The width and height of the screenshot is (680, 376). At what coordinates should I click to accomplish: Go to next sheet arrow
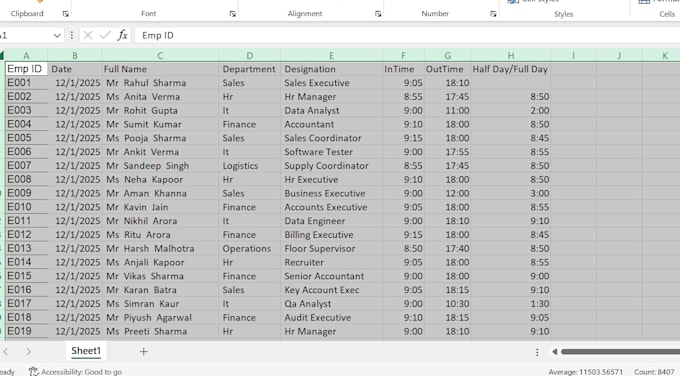[x=28, y=351]
